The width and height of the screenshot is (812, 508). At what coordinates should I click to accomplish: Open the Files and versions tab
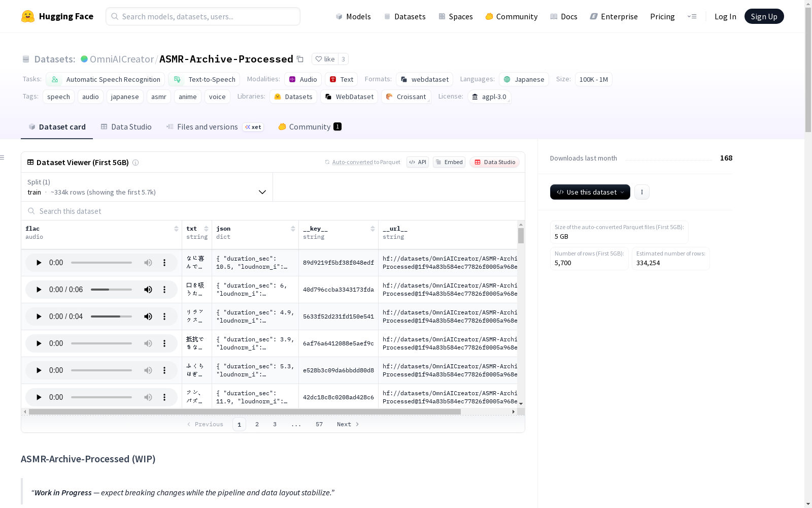[x=215, y=127]
